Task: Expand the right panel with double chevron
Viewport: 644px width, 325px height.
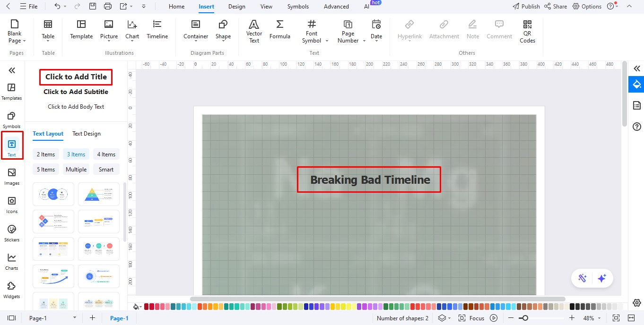Action: pyautogui.click(x=636, y=68)
